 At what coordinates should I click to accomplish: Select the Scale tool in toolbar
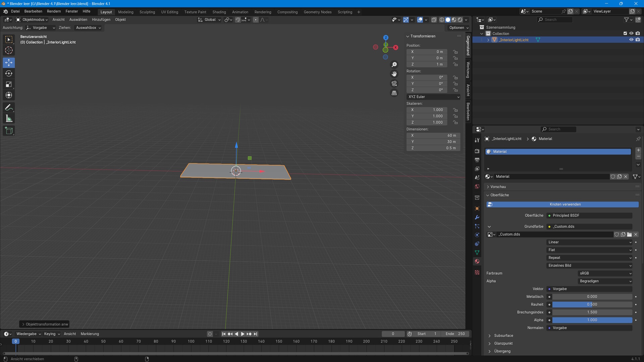coord(9,84)
